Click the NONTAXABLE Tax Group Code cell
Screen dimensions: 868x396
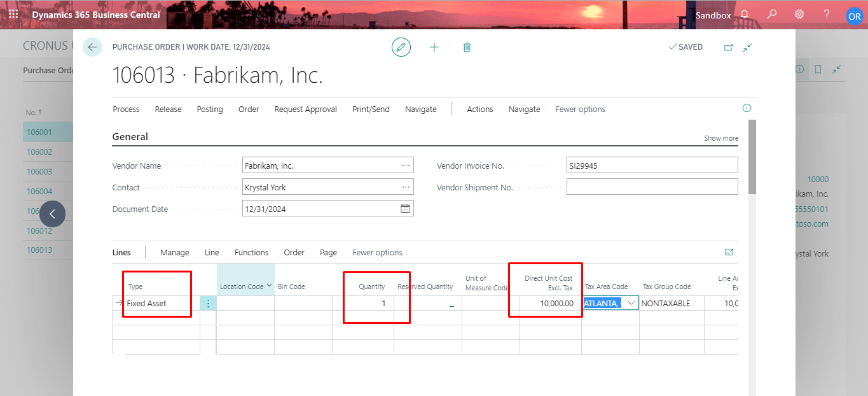pyautogui.click(x=672, y=304)
